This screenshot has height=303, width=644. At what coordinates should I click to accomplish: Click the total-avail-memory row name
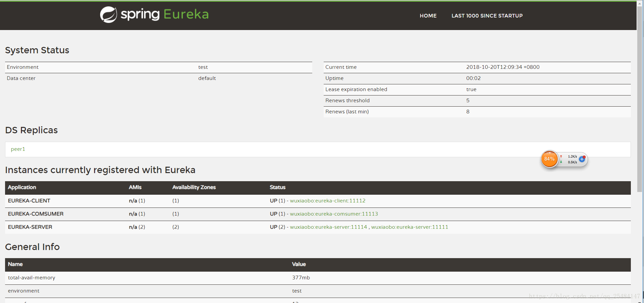[31, 278]
